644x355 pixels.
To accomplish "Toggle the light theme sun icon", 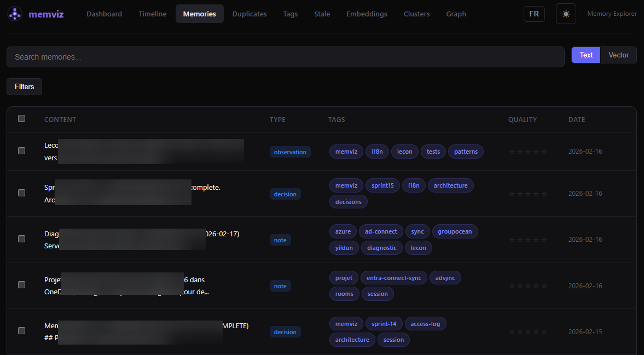I will 566,14.
